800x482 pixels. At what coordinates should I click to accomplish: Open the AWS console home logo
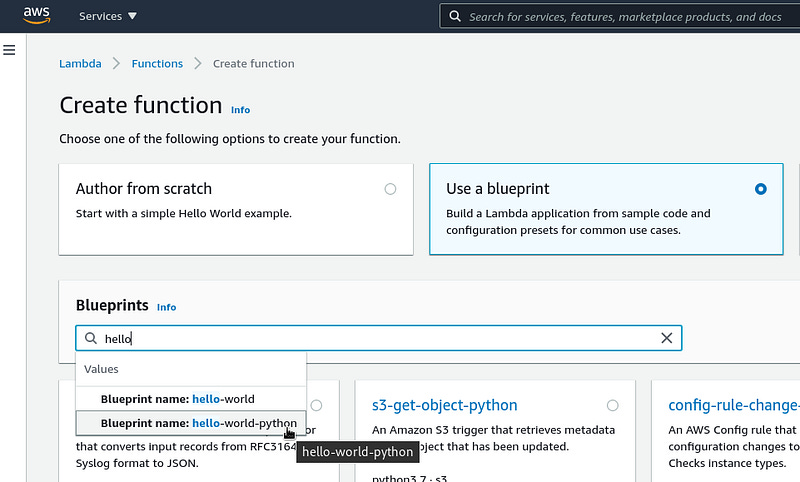[37, 15]
